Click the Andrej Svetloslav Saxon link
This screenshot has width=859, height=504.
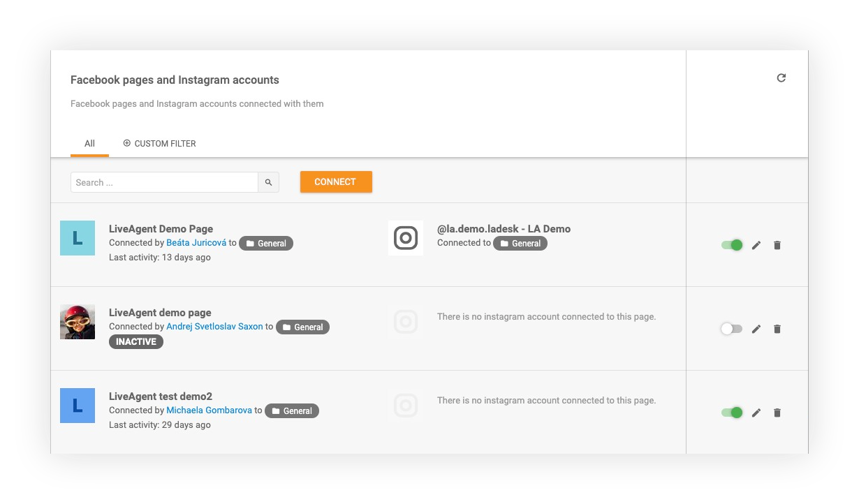[214, 327]
